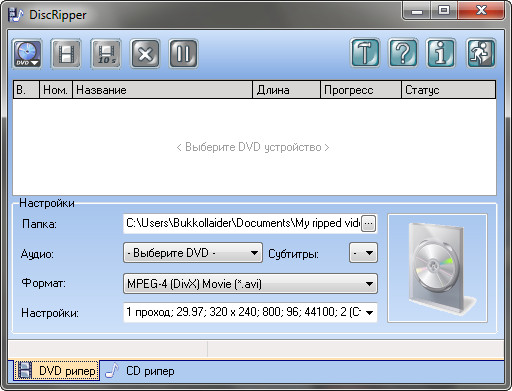Image resolution: width=512 pixels, height=391 pixels.
Task: Open the Формат dropdown
Action: 250,284
